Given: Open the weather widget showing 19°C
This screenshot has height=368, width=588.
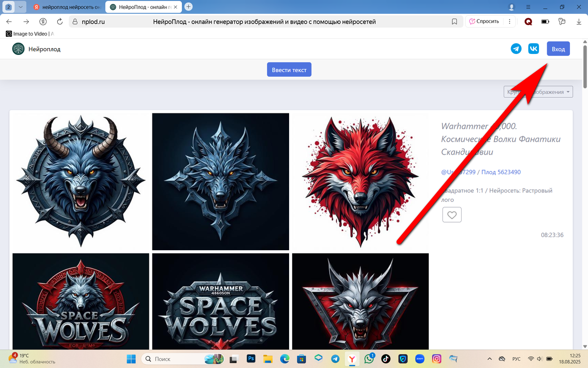Looking at the screenshot, I should 32,359.
